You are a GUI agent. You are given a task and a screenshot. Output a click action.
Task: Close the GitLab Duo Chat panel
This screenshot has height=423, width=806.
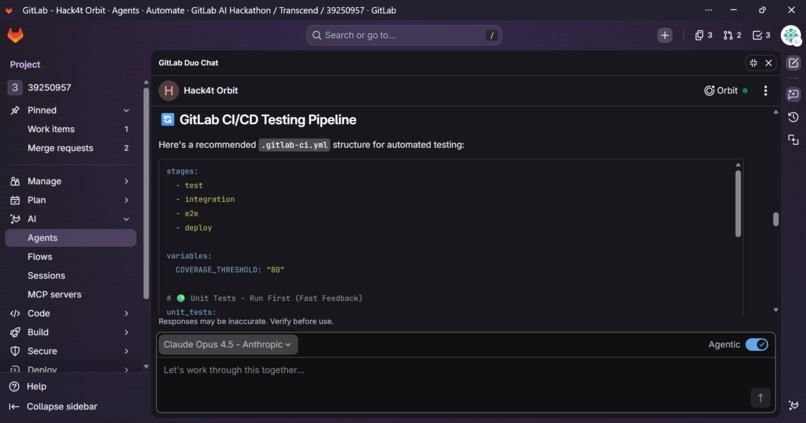768,63
